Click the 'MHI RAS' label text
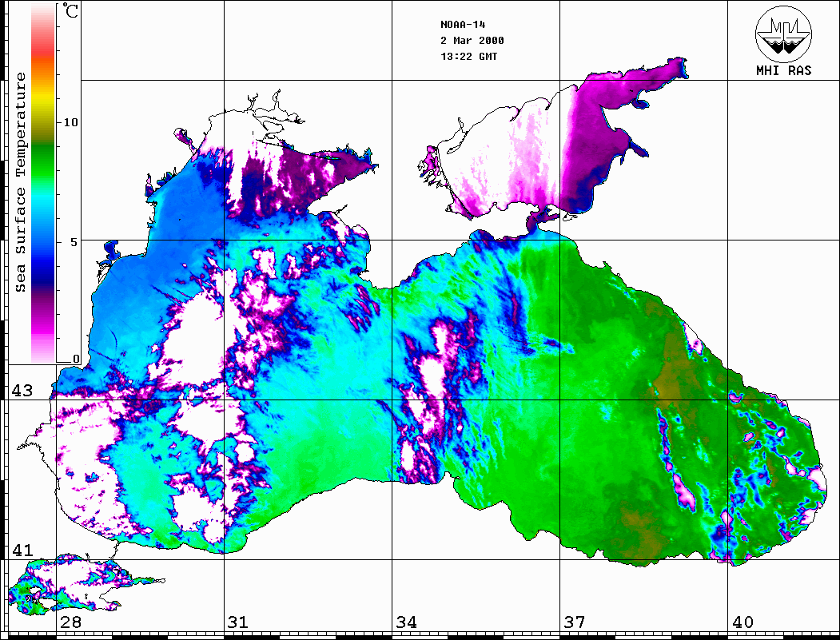Screen dimensions: 840x640 784,70
